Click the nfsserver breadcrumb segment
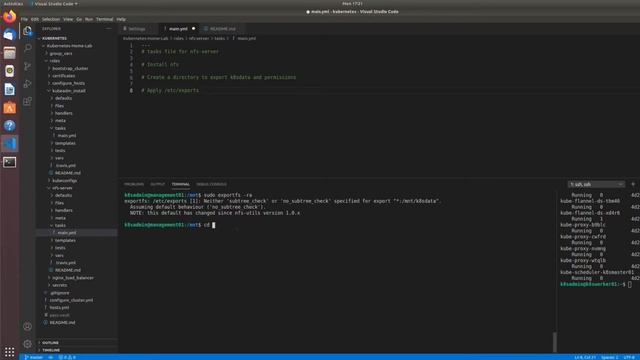This screenshot has width=640, height=360. point(199,38)
